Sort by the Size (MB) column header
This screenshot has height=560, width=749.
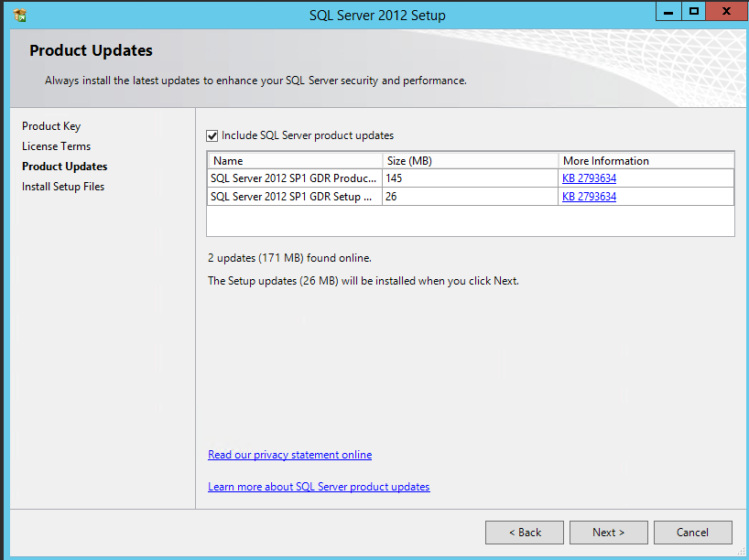(470, 160)
